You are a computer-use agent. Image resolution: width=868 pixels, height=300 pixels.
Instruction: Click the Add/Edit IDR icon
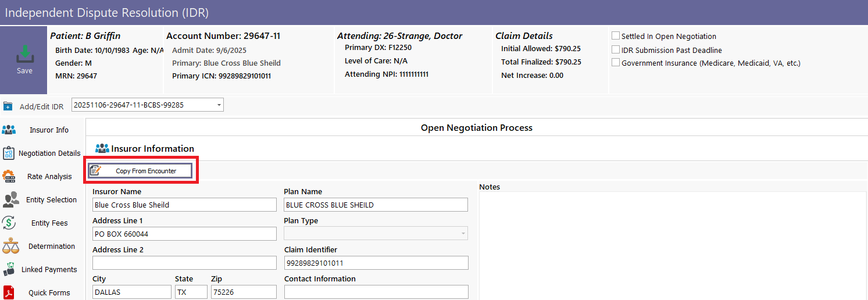point(8,106)
